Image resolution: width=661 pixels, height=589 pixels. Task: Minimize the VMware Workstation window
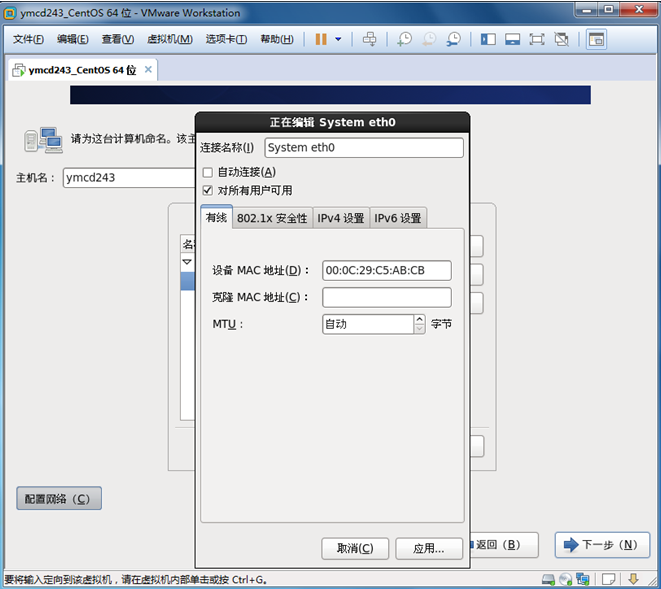pyautogui.click(x=587, y=10)
